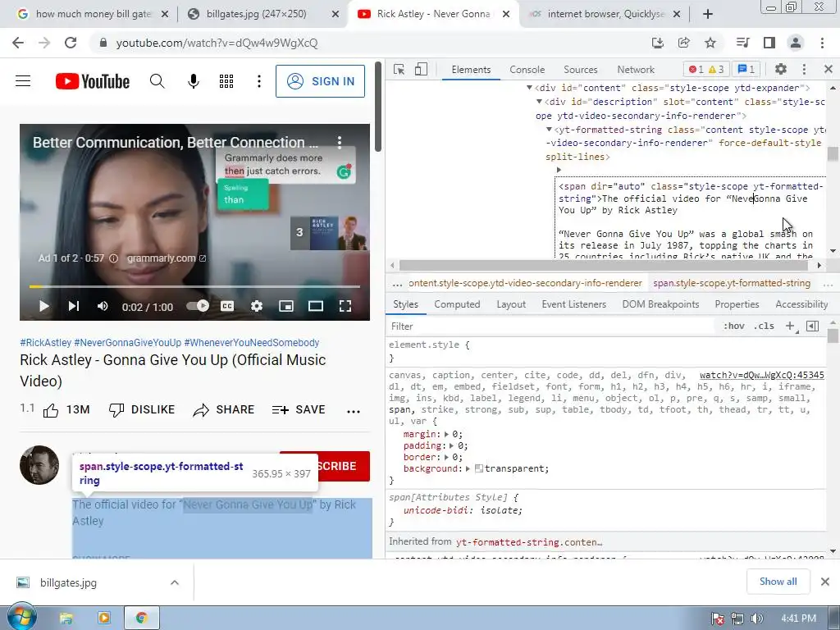Activate DevTools inspect element picker
The width and height of the screenshot is (840, 630).
(x=399, y=69)
